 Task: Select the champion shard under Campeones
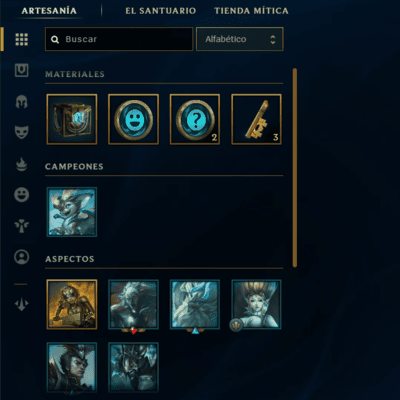point(72,212)
